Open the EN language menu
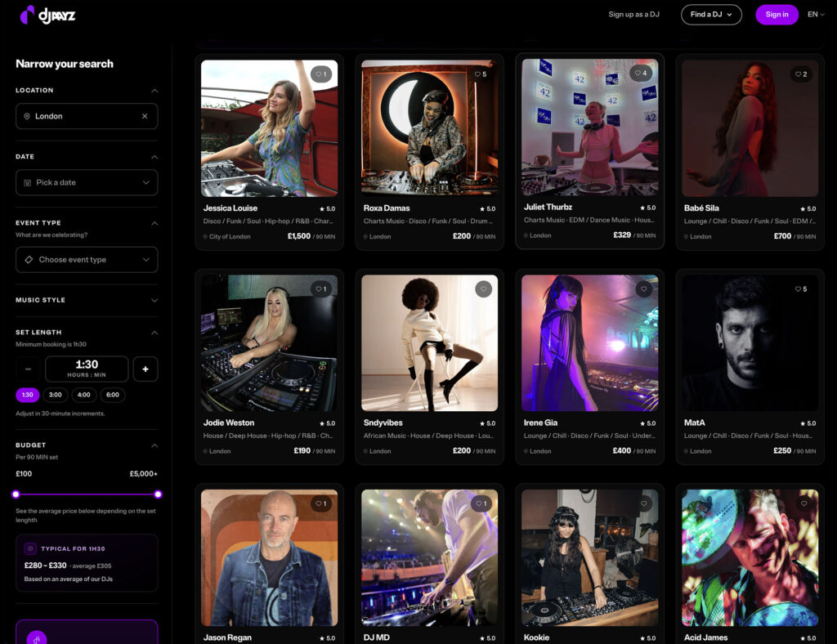The height and width of the screenshot is (644, 837). click(816, 15)
